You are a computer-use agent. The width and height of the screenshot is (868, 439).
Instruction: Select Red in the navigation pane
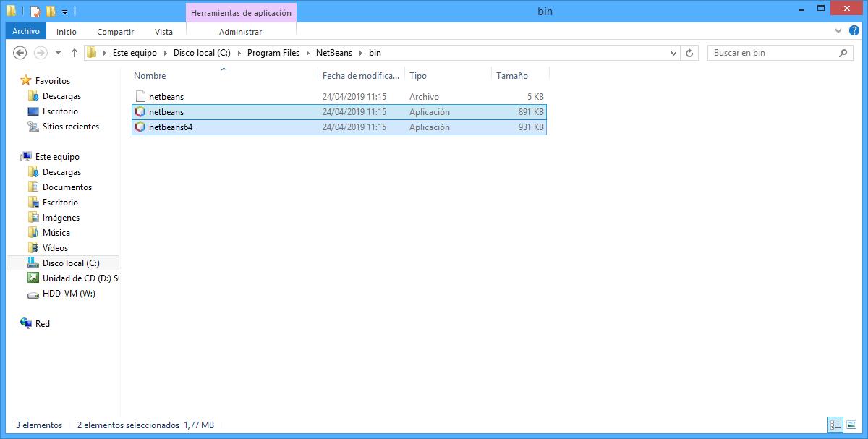(43, 324)
